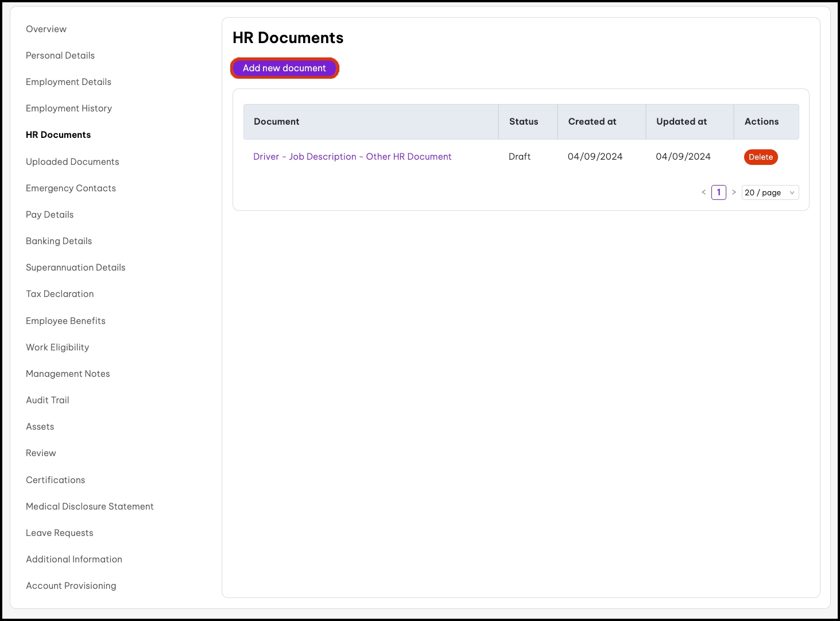The image size is (840, 621).
Task: Open Employment Details in sidebar
Action: click(68, 82)
